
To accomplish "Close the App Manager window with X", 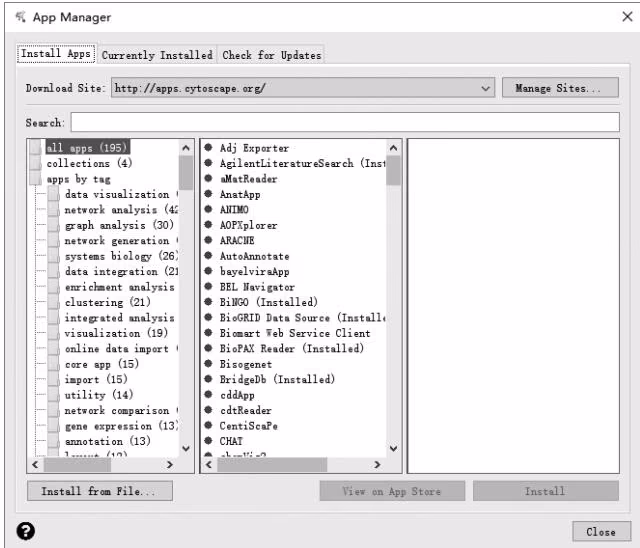I will pos(627,17).
